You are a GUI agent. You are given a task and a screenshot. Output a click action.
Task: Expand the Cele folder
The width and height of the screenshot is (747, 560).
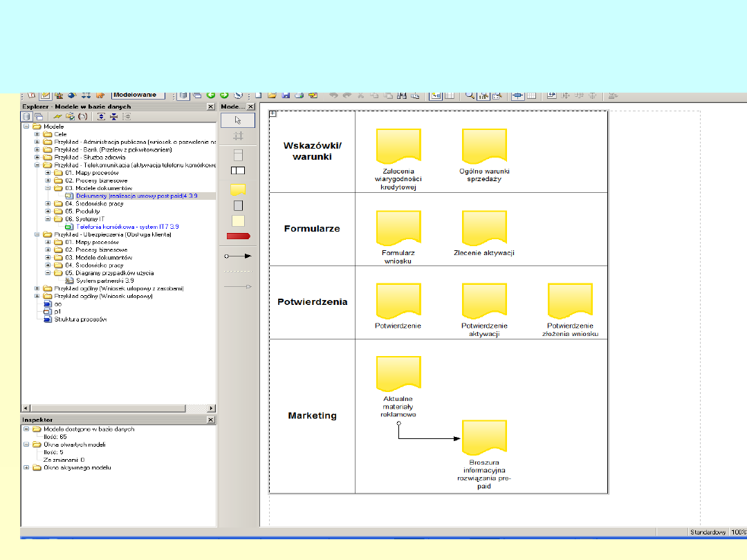pyautogui.click(x=37, y=134)
